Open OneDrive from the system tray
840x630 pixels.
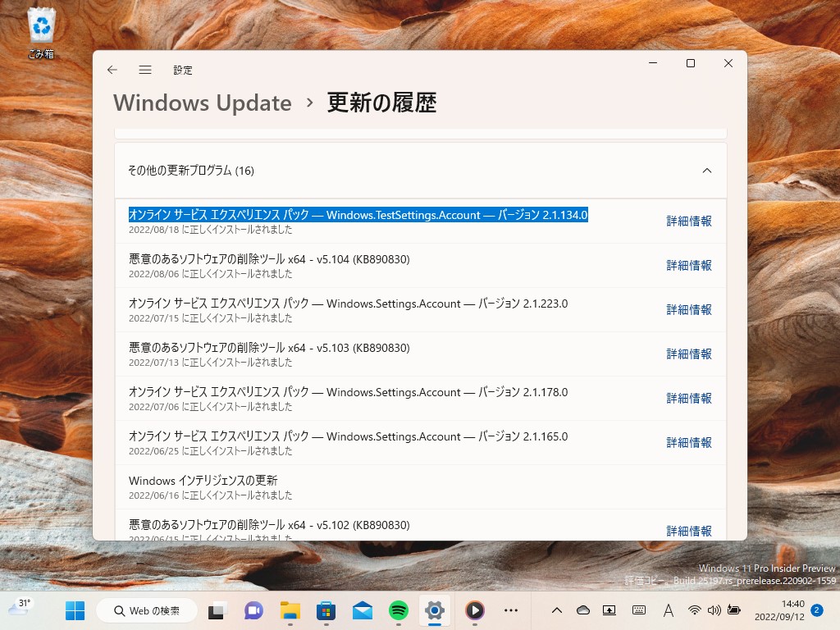pyautogui.click(x=583, y=610)
